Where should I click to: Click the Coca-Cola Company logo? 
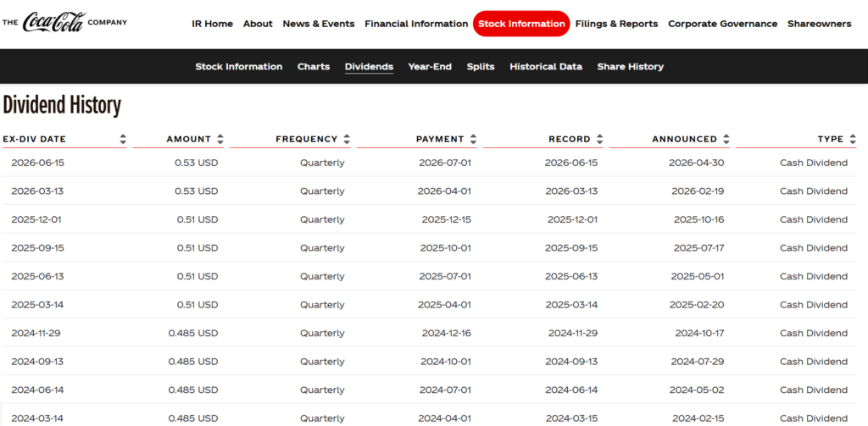(64, 23)
